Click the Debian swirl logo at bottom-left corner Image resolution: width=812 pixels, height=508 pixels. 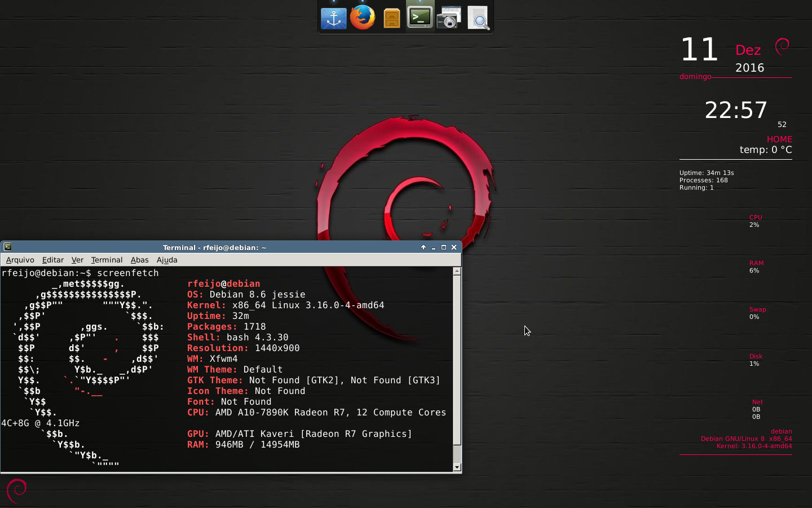(16, 490)
